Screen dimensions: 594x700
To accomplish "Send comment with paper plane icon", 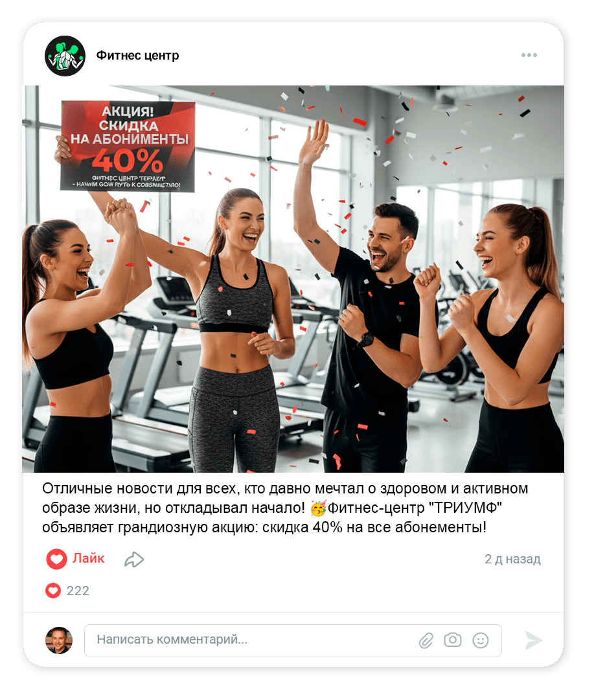I will tap(533, 640).
